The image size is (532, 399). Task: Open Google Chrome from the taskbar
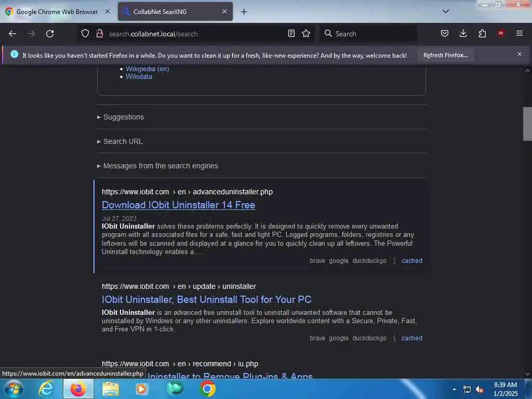207,389
